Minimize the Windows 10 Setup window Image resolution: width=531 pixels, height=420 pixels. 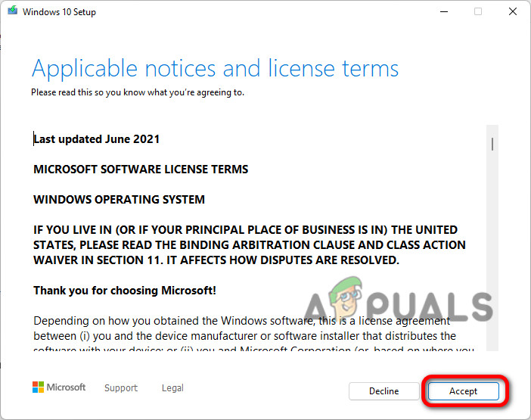click(444, 11)
